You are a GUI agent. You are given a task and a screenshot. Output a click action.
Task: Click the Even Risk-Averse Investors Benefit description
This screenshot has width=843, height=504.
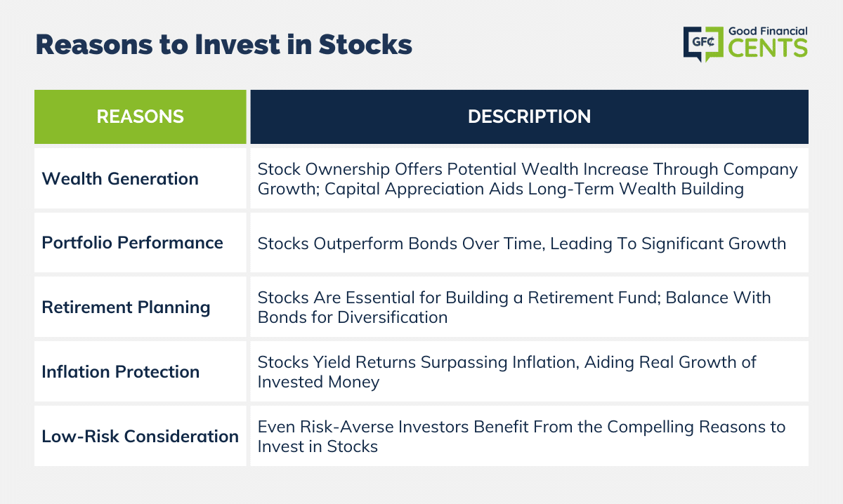click(x=521, y=437)
